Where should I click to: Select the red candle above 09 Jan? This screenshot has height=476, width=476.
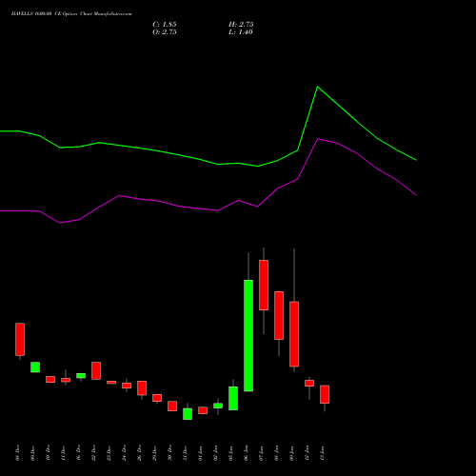click(294, 334)
